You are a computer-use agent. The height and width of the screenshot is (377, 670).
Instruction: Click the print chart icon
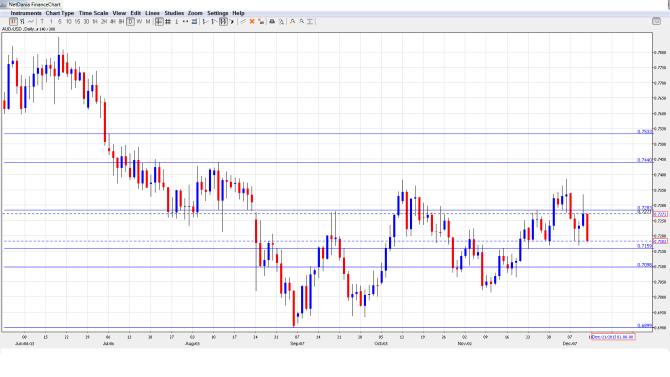tap(272, 21)
